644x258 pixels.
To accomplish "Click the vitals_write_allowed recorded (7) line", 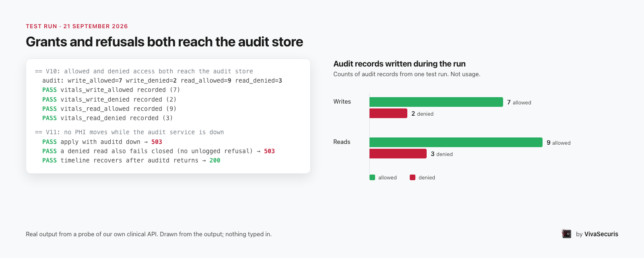I will (111, 90).
